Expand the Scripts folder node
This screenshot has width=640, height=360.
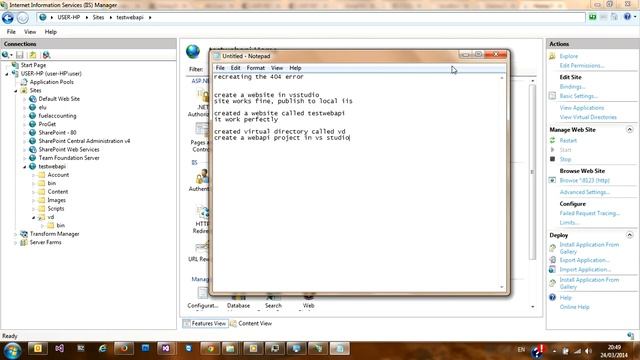33,209
